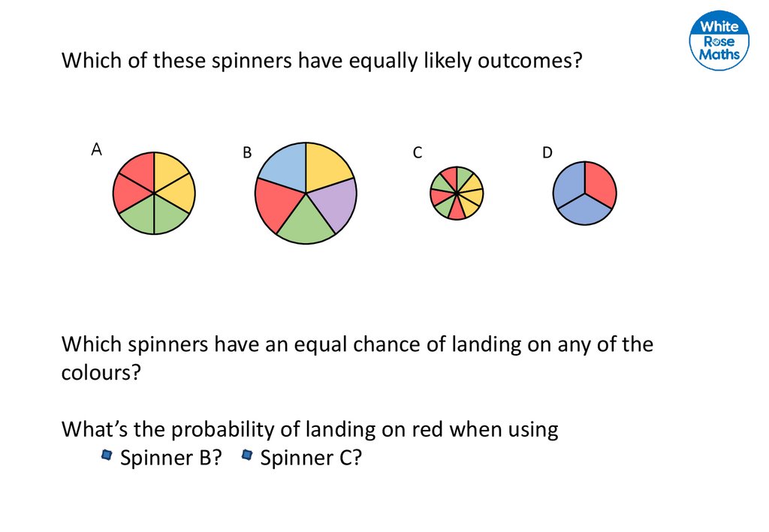Click the 'Spinner B?' text
The image size is (769, 532).
click(x=170, y=457)
